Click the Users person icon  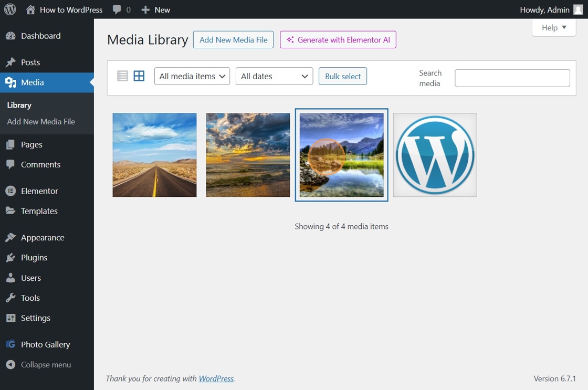(10, 278)
